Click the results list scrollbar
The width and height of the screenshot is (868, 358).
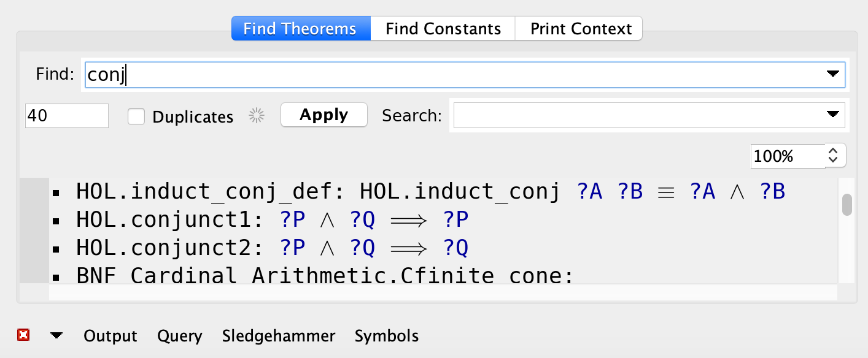pyautogui.click(x=847, y=202)
